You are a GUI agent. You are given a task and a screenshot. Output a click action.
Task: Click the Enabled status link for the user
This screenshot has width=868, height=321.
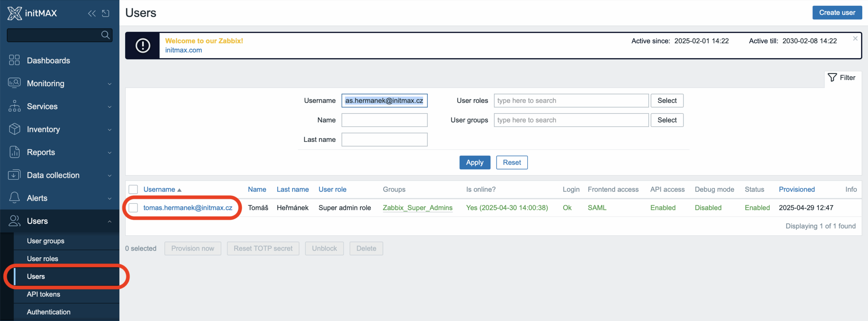pos(757,208)
